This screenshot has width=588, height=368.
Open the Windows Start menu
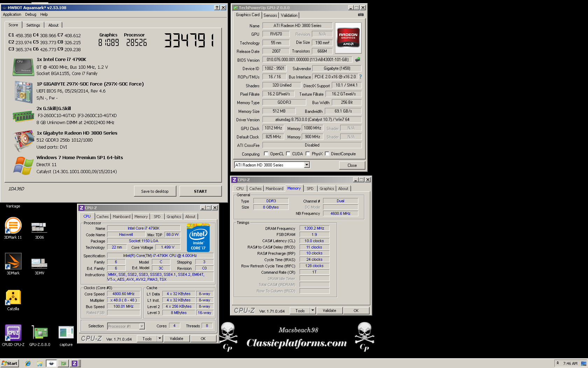pyautogui.click(x=9, y=363)
